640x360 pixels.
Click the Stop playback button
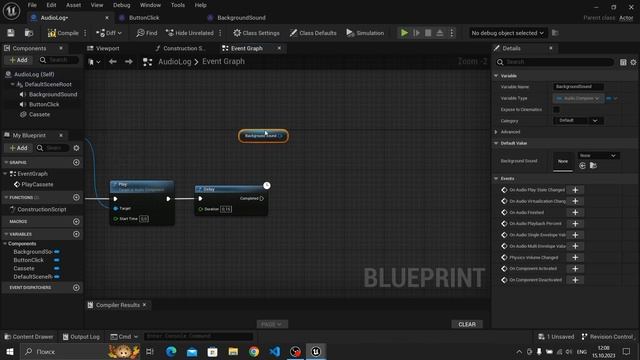point(428,33)
